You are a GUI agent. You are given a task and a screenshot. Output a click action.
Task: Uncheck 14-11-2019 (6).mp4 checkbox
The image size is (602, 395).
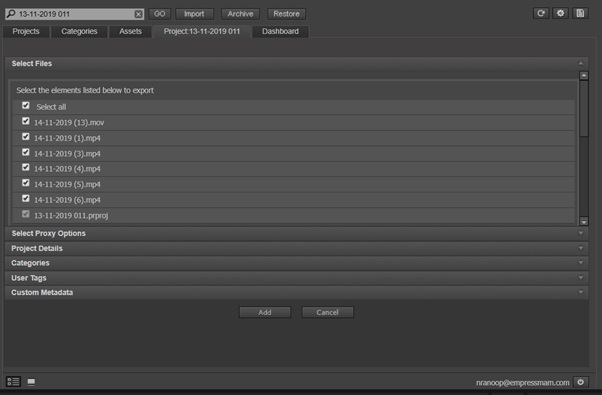26,198
